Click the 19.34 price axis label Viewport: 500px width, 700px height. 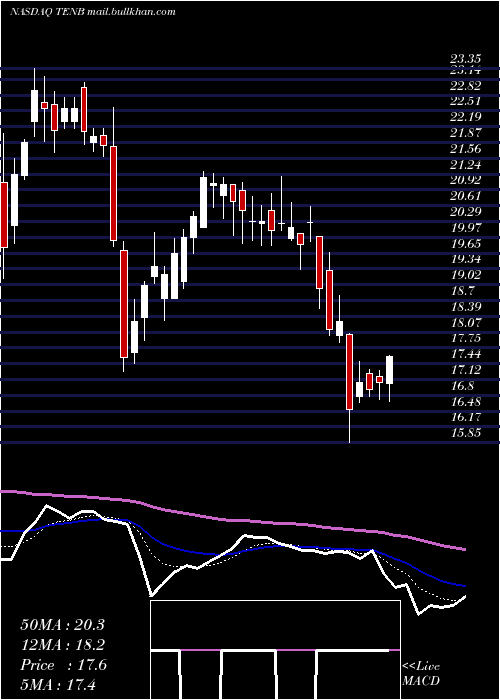[x=465, y=259]
